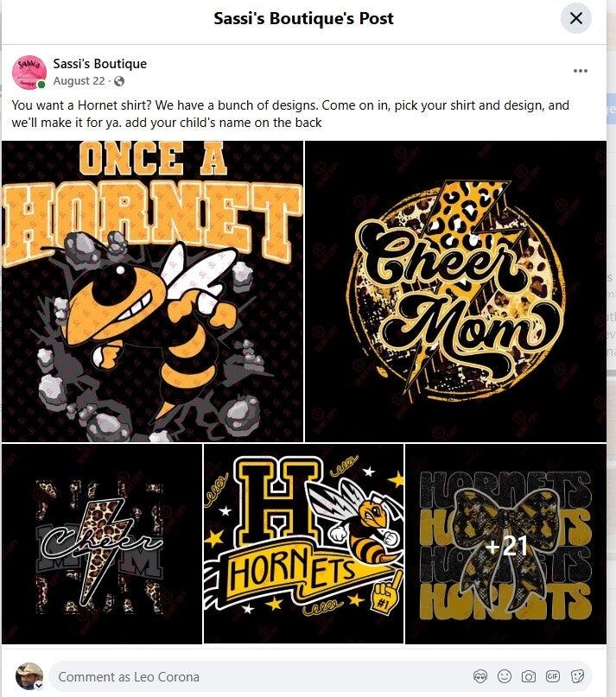Click the public globe audience icon

coord(119,81)
